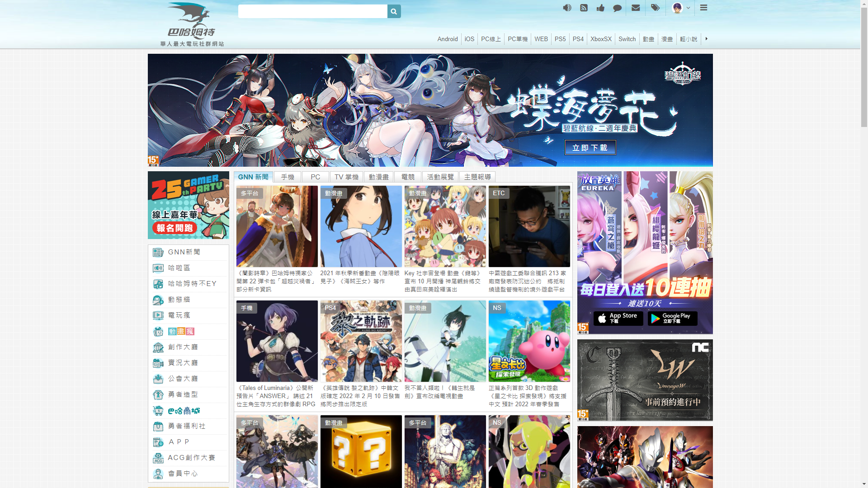Click inside the search input field
Viewport: 868px width, 488px height.
[312, 11]
